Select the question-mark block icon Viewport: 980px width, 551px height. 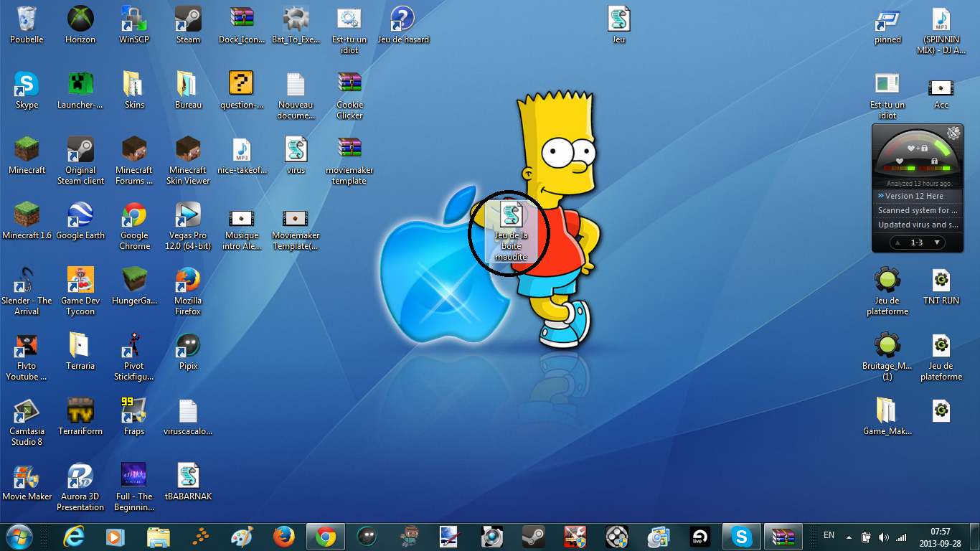[x=242, y=90]
